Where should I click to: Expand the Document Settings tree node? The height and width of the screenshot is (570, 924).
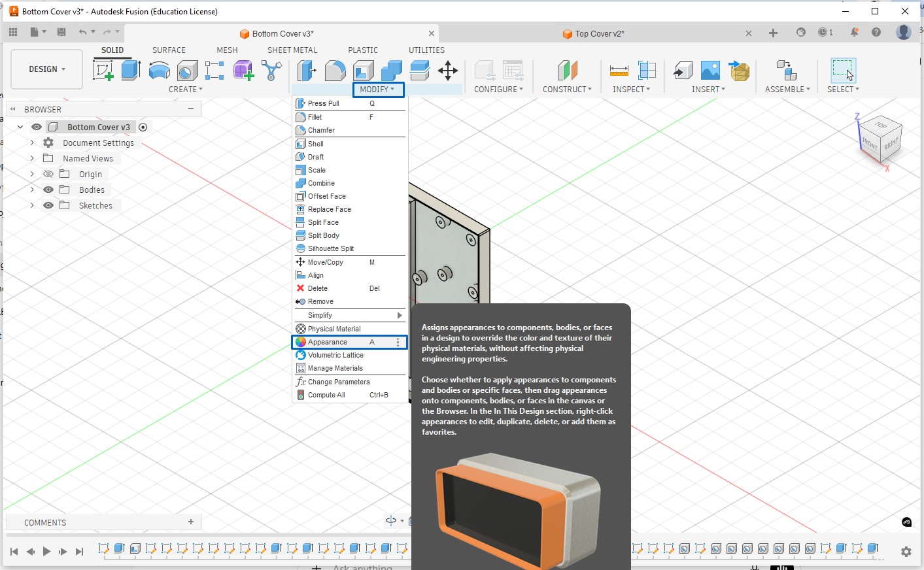tap(32, 142)
